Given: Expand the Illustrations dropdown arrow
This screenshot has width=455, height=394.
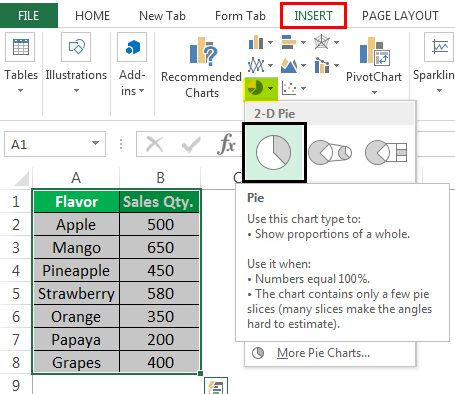Looking at the screenshot, I should [x=76, y=90].
